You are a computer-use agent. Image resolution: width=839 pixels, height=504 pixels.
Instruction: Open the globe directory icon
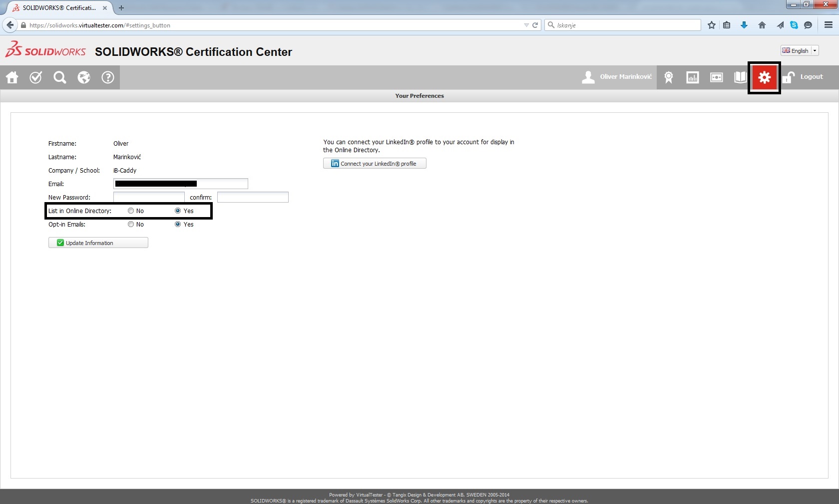(84, 77)
